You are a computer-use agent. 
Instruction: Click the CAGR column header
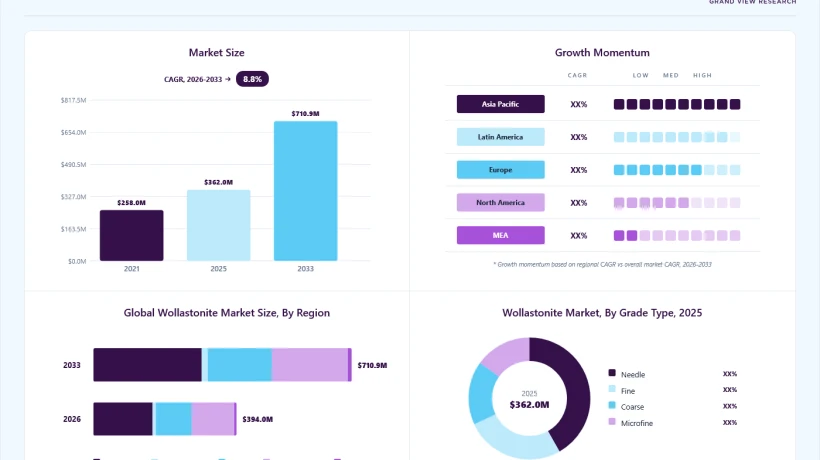[x=577, y=75]
